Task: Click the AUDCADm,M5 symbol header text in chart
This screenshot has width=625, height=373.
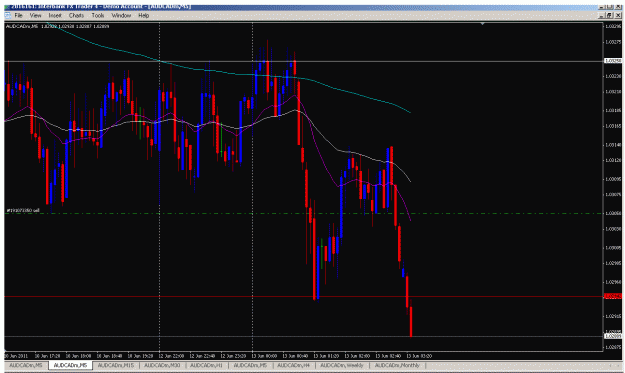Action: (22, 26)
